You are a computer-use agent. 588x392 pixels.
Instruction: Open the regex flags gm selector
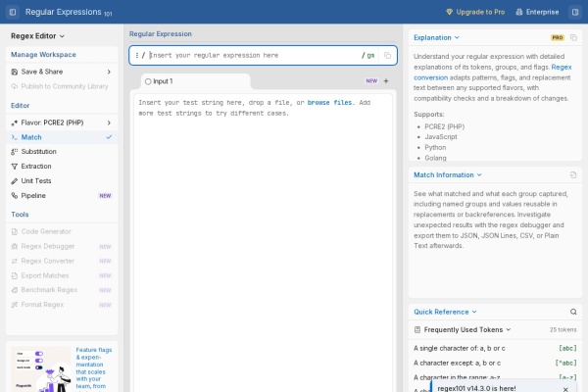(370, 56)
